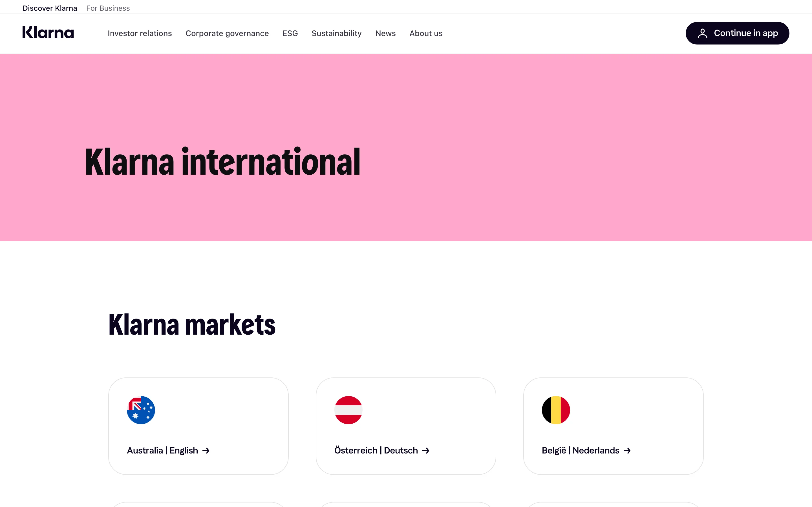The image size is (812, 507).
Task: Click the arrow next to Australia English
Action: 206,450
